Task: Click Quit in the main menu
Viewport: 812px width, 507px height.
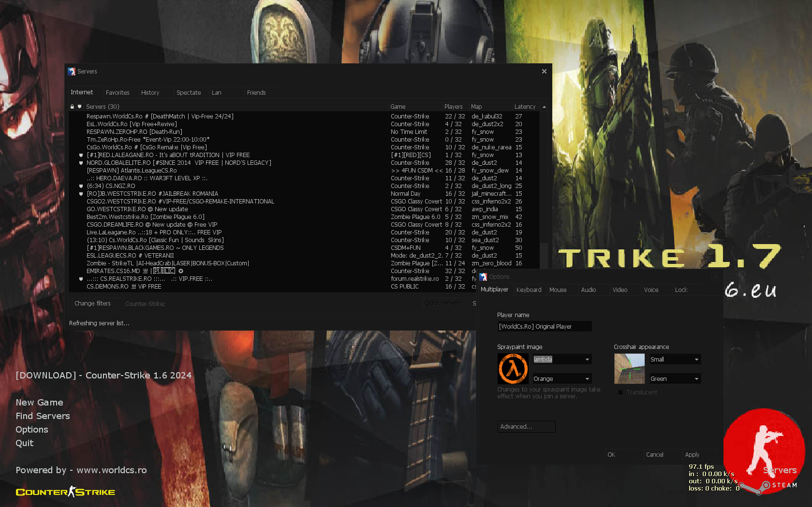Action: [x=25, y=443]
